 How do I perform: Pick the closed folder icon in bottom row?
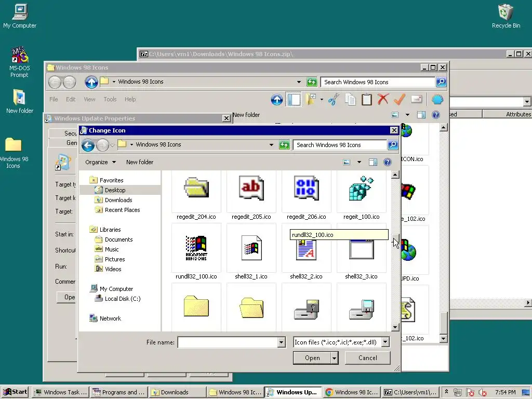(x=196, y=306)
